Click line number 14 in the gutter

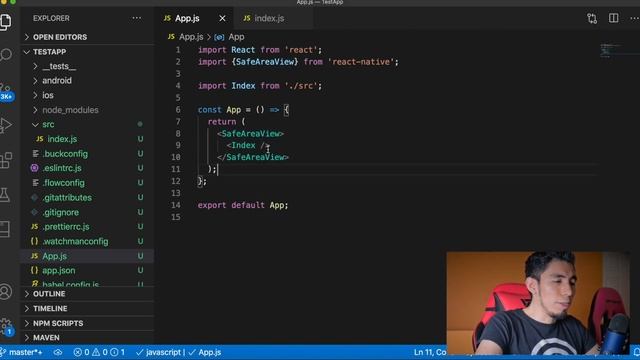(x=176, y=205)
